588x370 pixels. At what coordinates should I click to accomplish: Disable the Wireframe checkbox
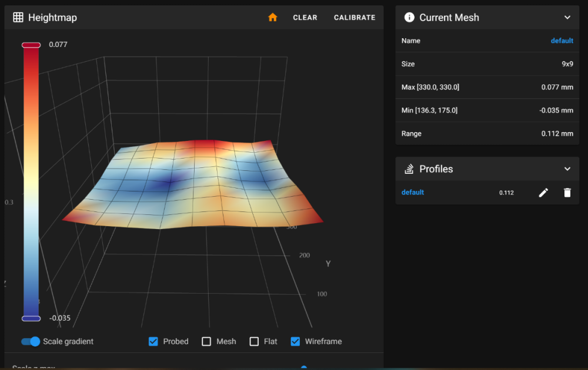(x=296, y=342)
